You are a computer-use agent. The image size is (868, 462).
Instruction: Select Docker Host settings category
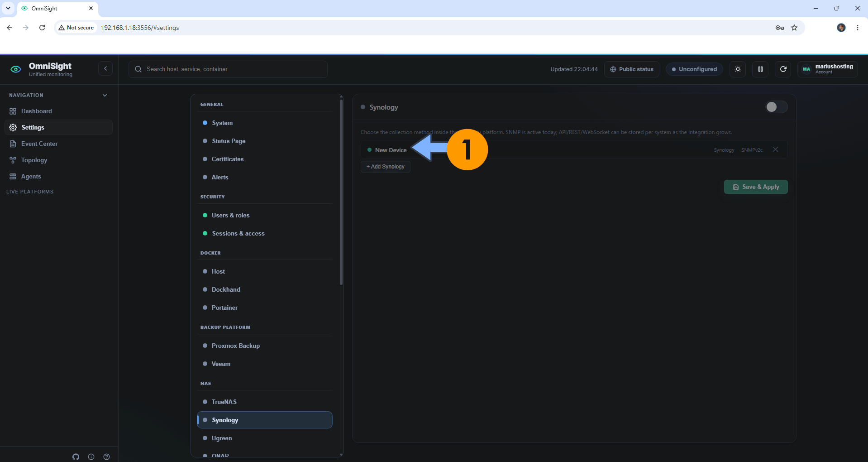[x=265, y=271]
